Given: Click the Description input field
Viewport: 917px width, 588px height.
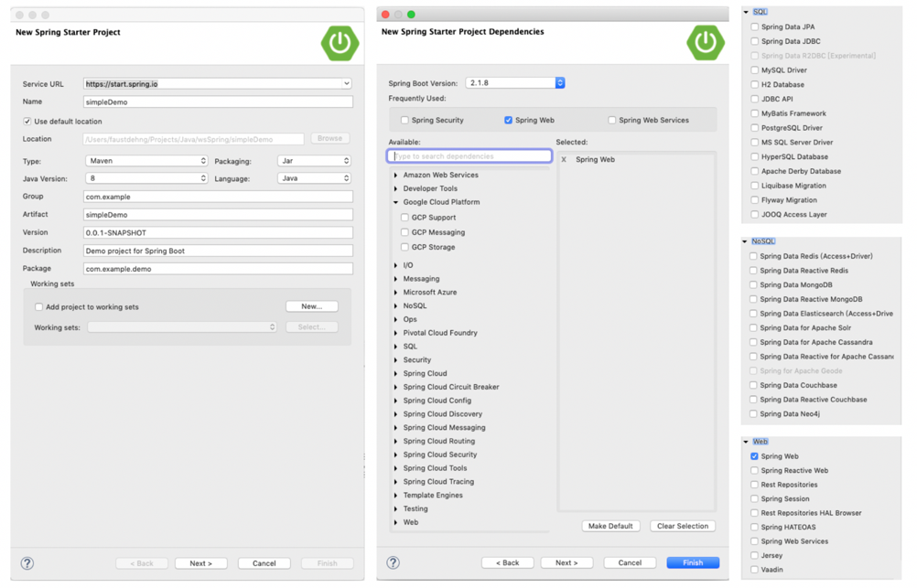Looking at the screenshot, I should (x=218, y=251).
